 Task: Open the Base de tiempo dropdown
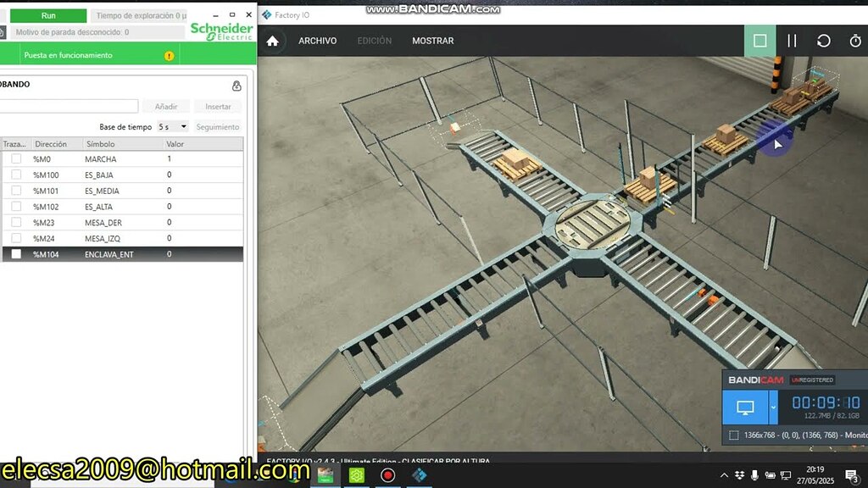coord(174,125)
